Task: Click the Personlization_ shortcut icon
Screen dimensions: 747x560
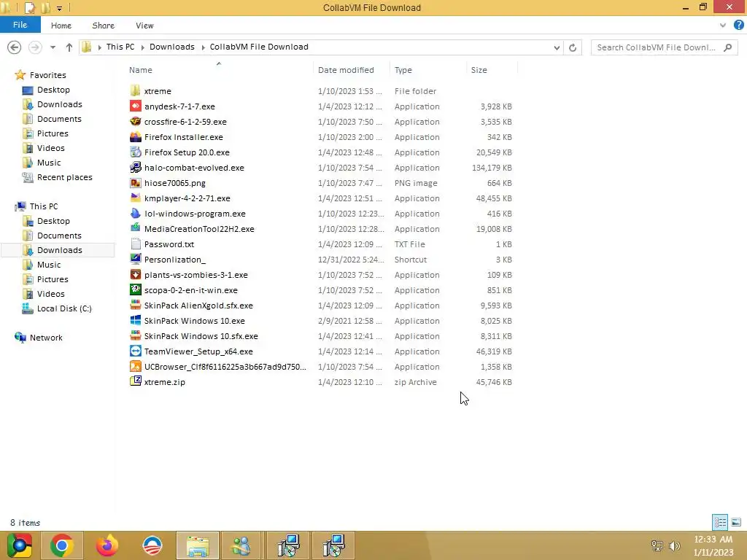Action: (x=135, y=259)
